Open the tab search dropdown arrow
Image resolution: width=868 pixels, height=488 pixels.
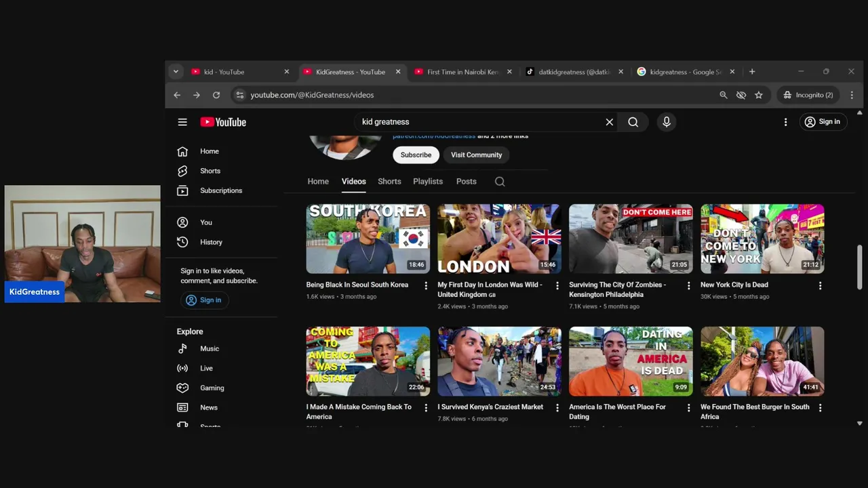click(x=176, y=71)
